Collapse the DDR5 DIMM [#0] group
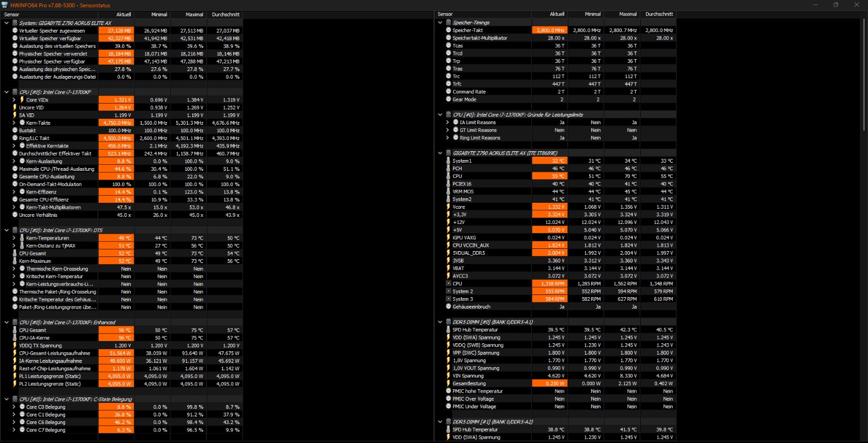This screenshot has width=868, height=443. tap(441, 322)
